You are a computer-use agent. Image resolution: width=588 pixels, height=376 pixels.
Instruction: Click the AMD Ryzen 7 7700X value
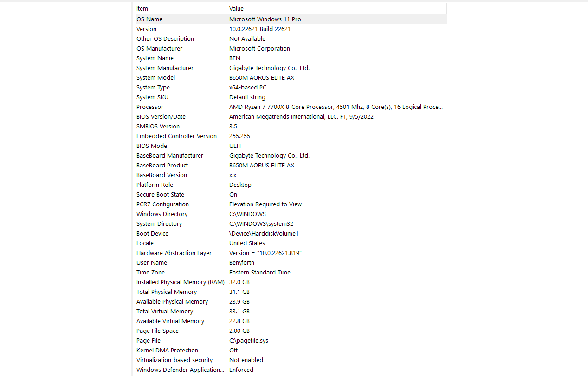tap(336, 107)
